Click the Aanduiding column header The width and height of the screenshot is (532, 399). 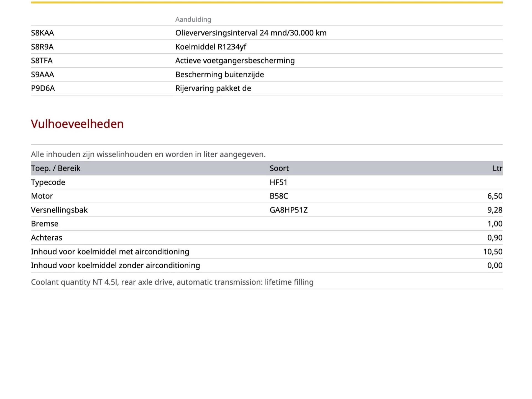pyautogui.click(x=193, y=19)
